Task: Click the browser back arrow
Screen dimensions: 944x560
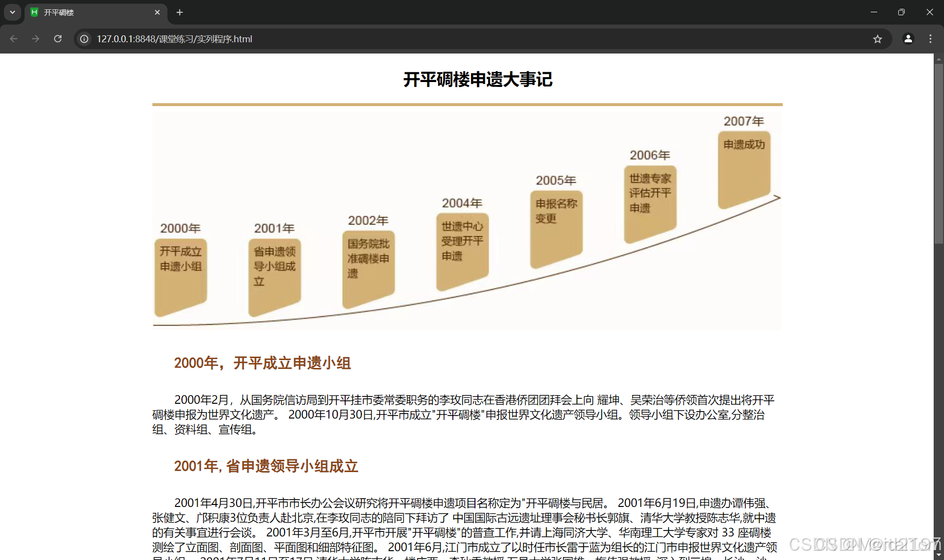Action: point(14,39)
